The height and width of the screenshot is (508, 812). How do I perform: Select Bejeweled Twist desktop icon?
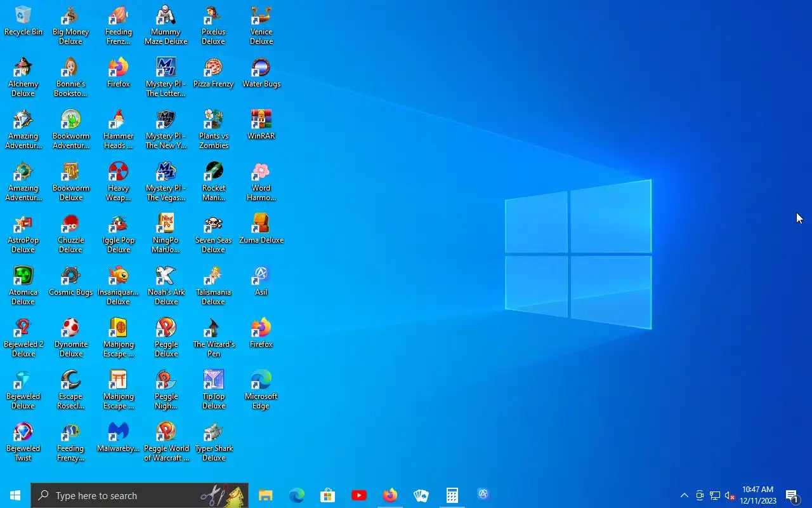click(23, 442)
